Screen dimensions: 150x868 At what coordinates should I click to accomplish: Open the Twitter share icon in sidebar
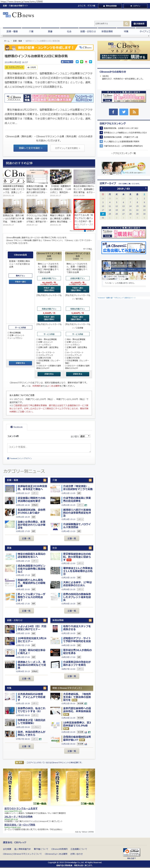pyautogui.click(x=124, y=112)
